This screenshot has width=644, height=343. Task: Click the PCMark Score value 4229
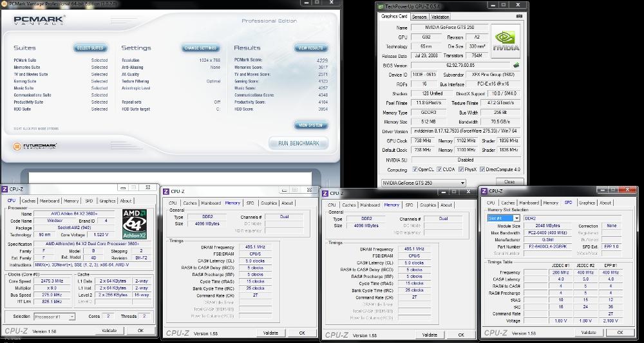click(323, 60)
